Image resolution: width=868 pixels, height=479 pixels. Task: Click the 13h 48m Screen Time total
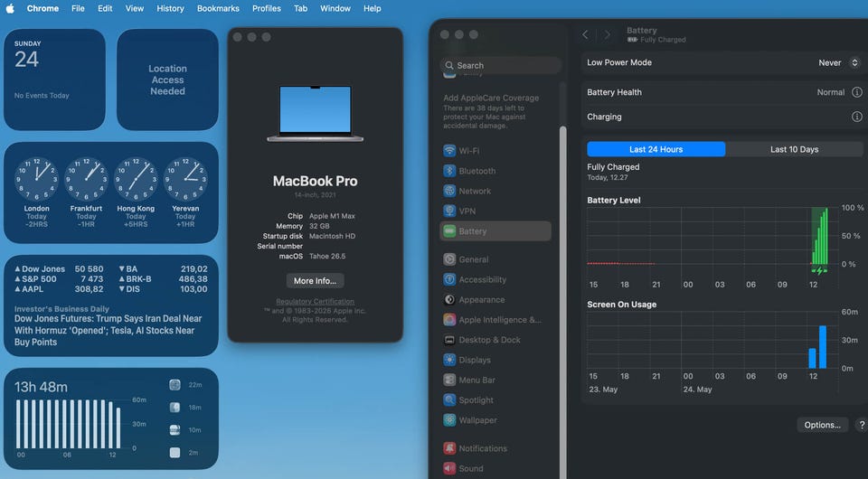coord(41,387)
